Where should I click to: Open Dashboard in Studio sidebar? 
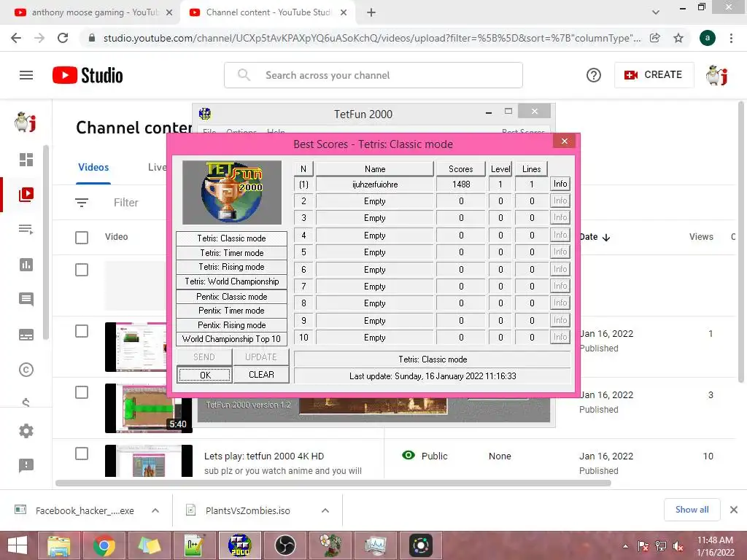(x=26, y=160)
